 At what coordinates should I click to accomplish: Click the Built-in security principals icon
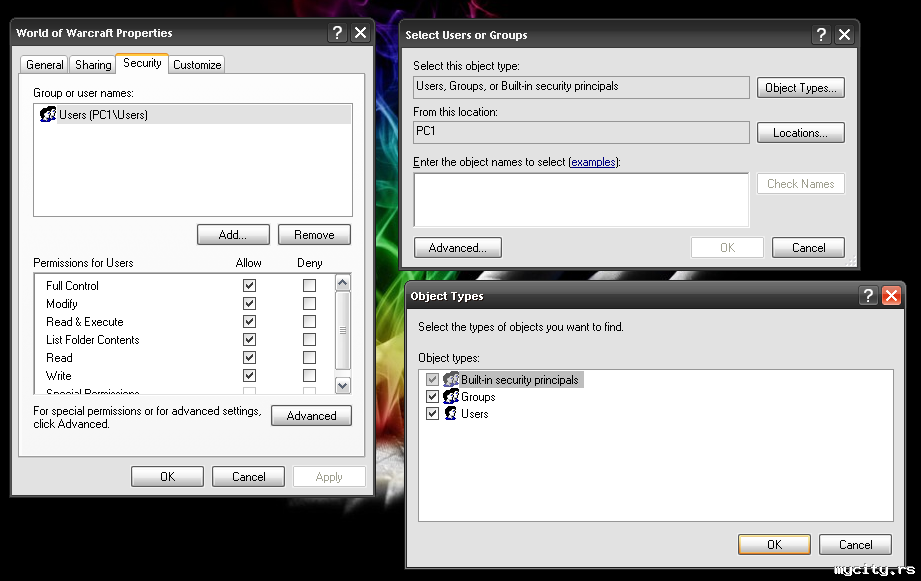[451, 380]
